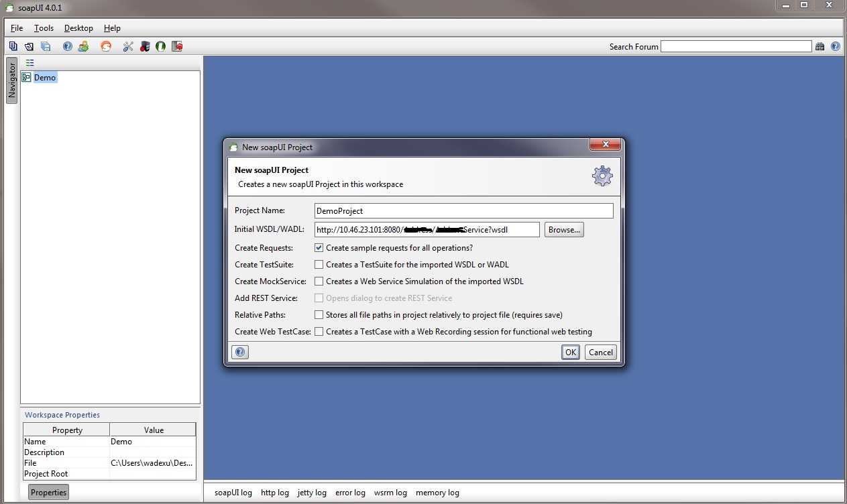The image size is (847, 504).
Task: Click Cancel in the New soapUI Project dialog
Action: (x=600, y=352)
